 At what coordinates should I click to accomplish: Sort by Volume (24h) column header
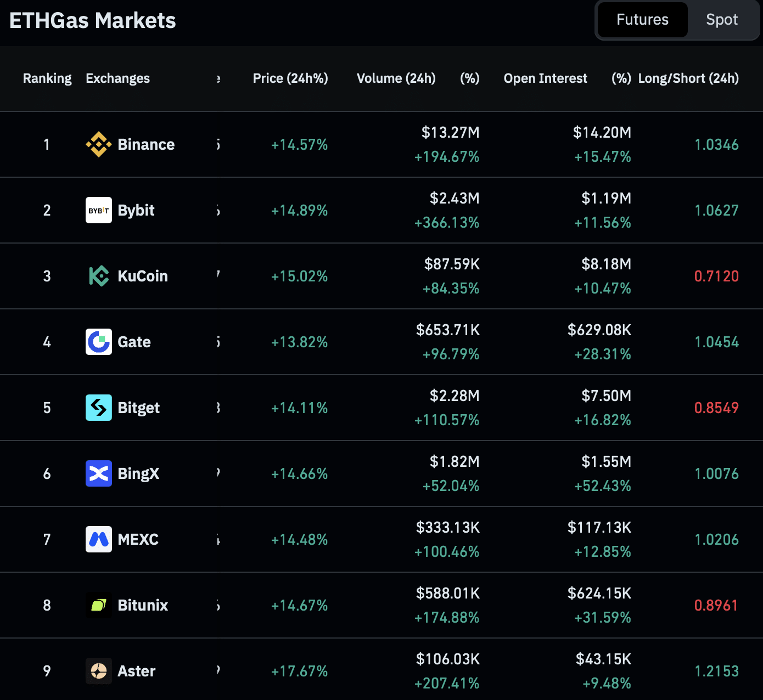point(396,78)
